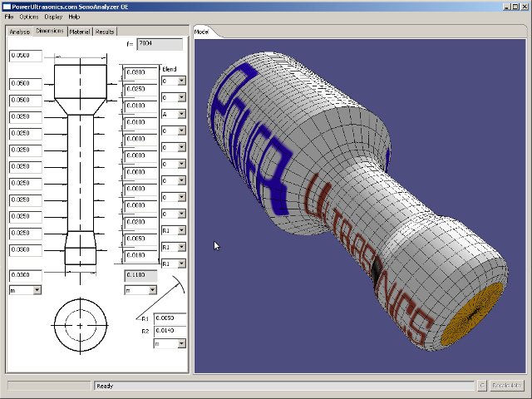Open the Blend dropdown set to A

point(174,114)
